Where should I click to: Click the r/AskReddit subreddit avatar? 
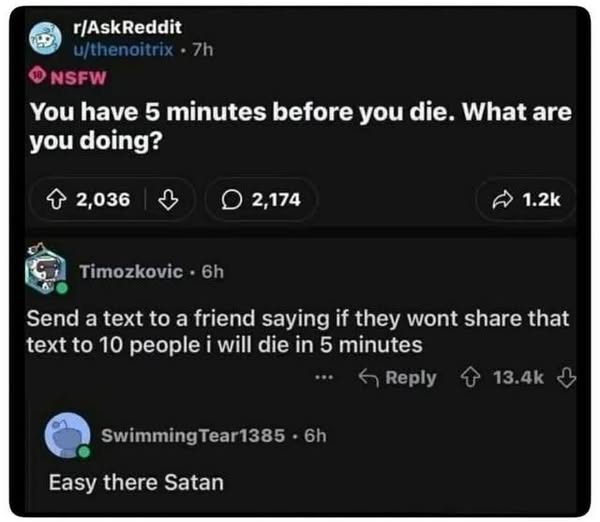point(46,38)
